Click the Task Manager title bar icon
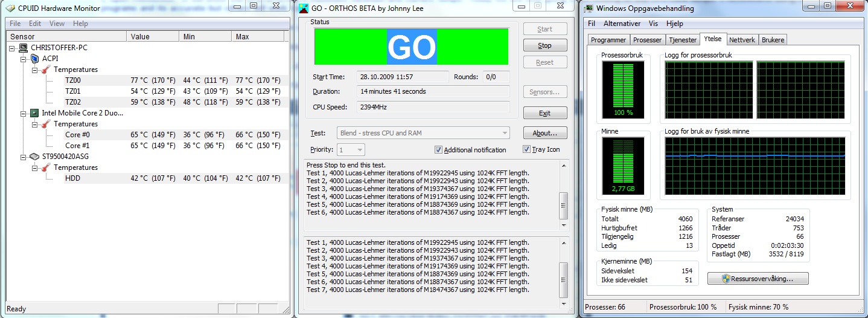 click(588, 8)
